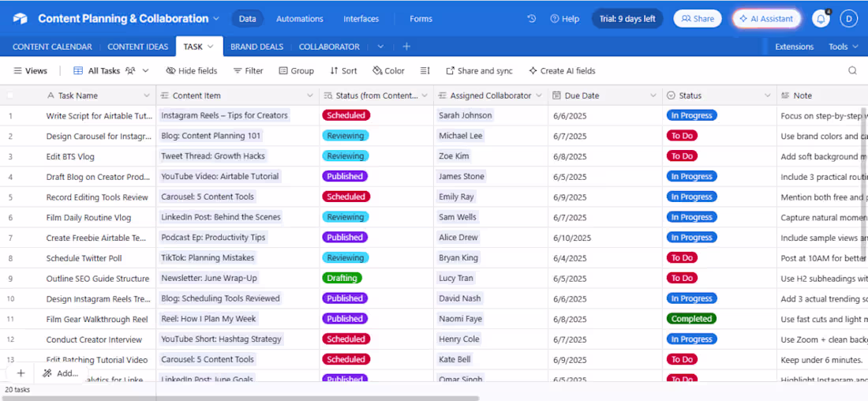The image size is (868, 401).
Task: Open the Filter option
Action: 248,71
